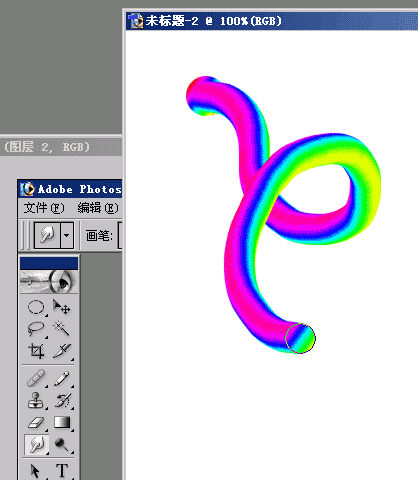
Task: Select the Type tool
Action: 62,471
